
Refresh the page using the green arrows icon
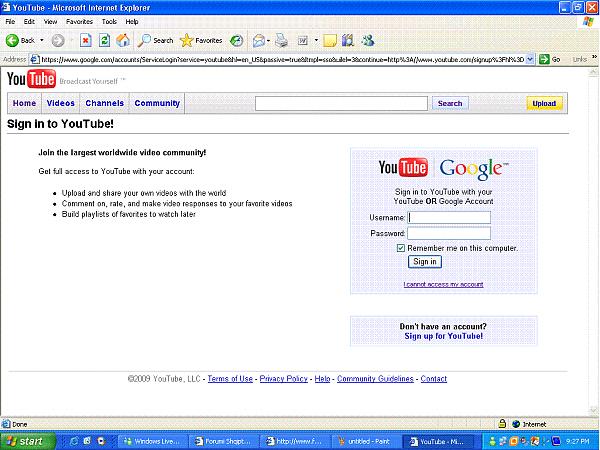tap(104, 40)
